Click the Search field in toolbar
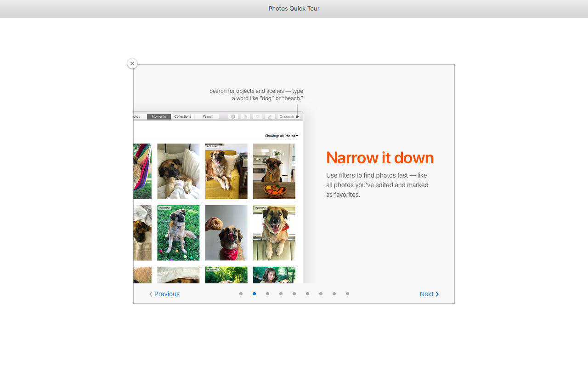This screenshot has width=588, height=368. coord(288,117)
